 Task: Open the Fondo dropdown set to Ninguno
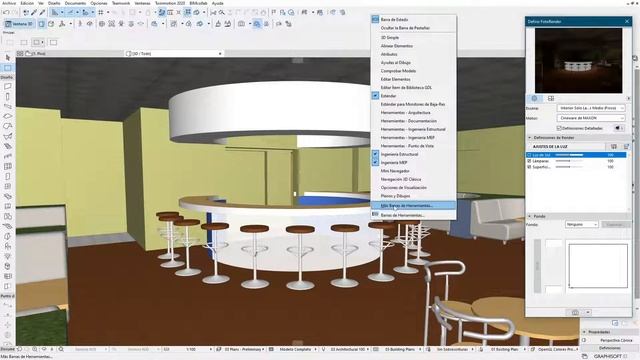tap(582, 224)
